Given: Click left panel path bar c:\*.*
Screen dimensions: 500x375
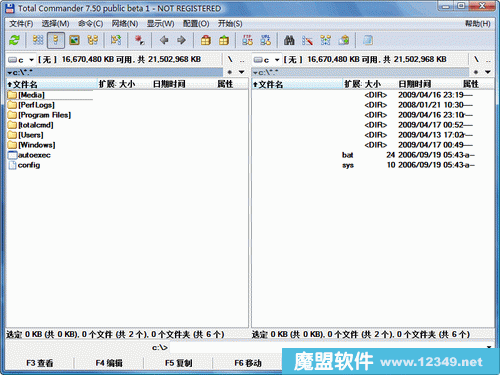Looking at the screenshot, I should (114, 72).
